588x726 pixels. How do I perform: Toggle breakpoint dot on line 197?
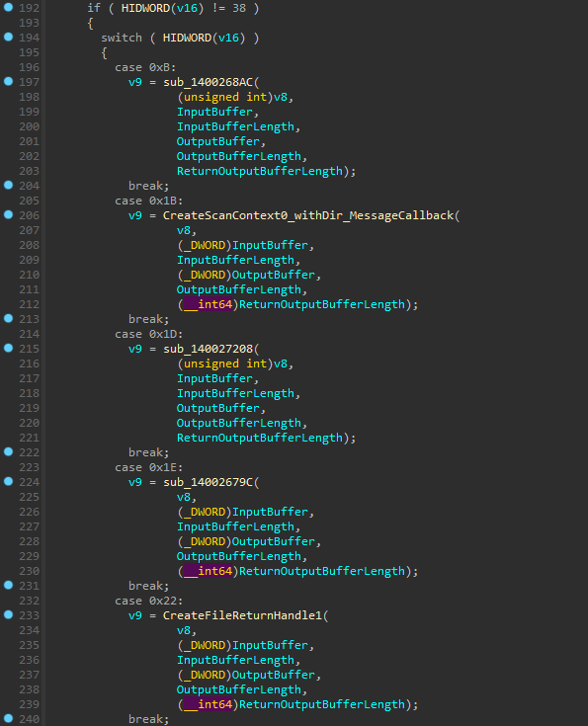click(x=8, y=81)
